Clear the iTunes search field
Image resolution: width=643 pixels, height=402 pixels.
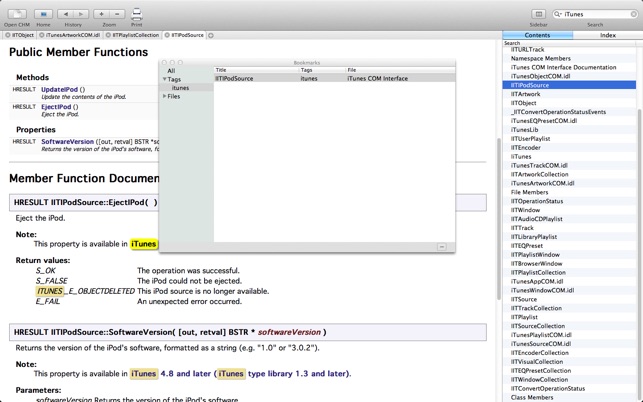pos(633,14)
